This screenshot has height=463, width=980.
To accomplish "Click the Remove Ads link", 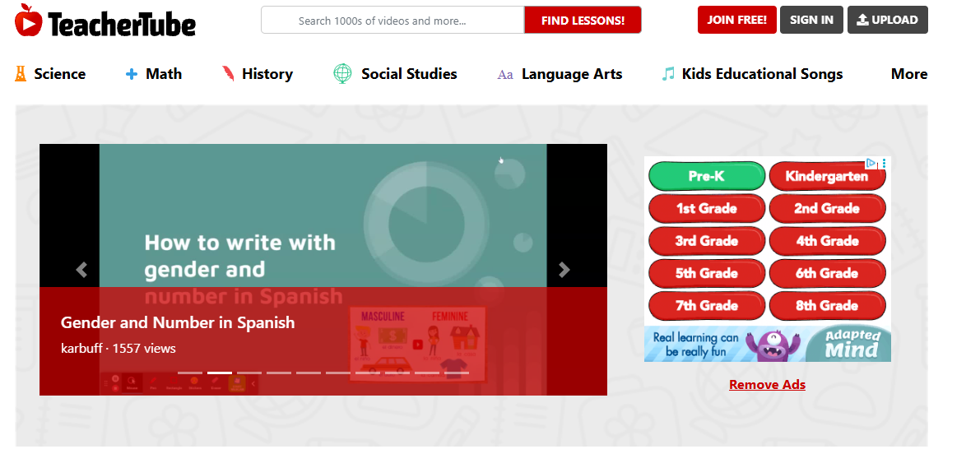I will (767, 385).
